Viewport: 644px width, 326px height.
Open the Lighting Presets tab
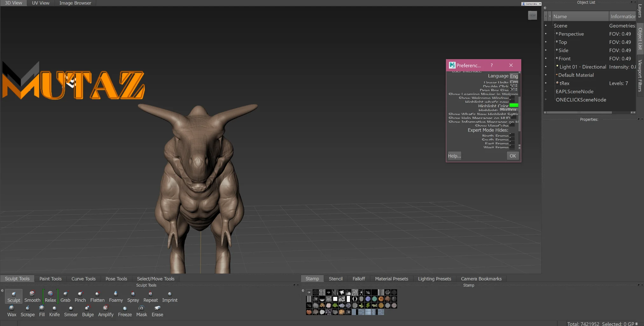click(434, 279)
